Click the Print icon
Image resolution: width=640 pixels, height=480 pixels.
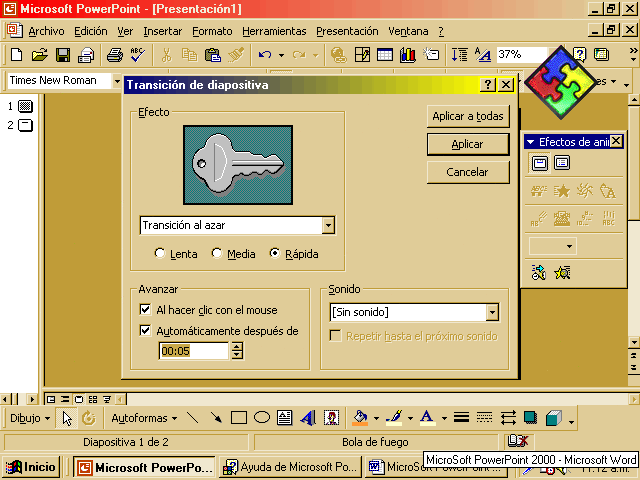(x=115, y=55)
